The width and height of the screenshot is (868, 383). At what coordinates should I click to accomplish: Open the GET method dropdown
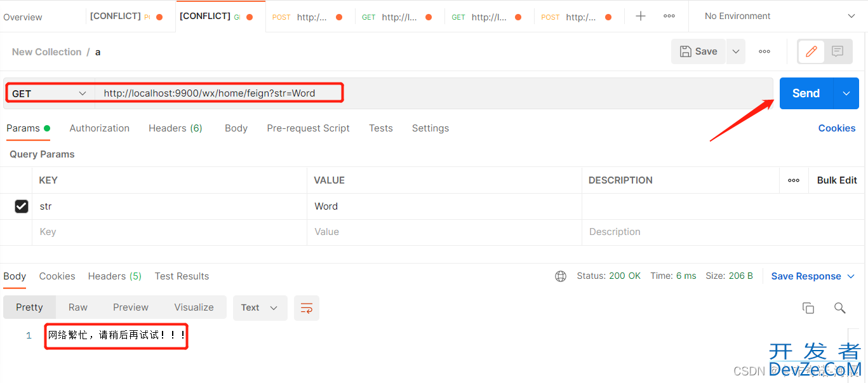click(50, 93)
